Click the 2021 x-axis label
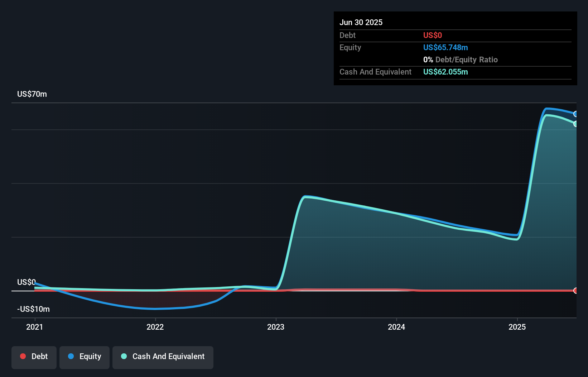The image size is (588, 377). click(x=35, y=327)
